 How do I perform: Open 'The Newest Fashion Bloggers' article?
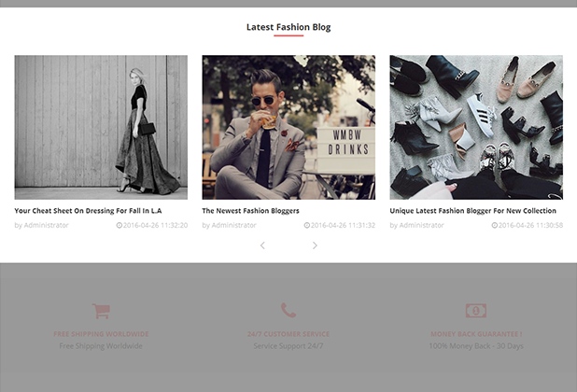(252, 211)
